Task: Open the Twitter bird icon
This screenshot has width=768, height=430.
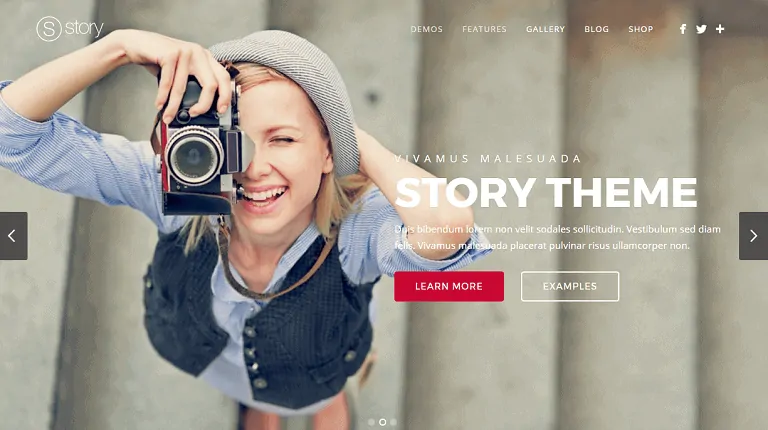Action: pyautogui.click(x=701, y=29)
